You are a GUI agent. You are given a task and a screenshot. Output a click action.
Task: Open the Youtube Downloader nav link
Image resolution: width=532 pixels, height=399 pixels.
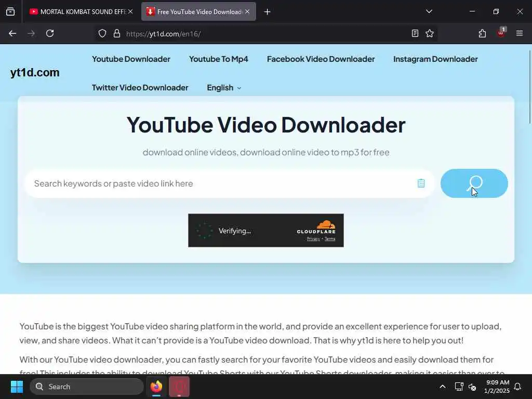131,59
